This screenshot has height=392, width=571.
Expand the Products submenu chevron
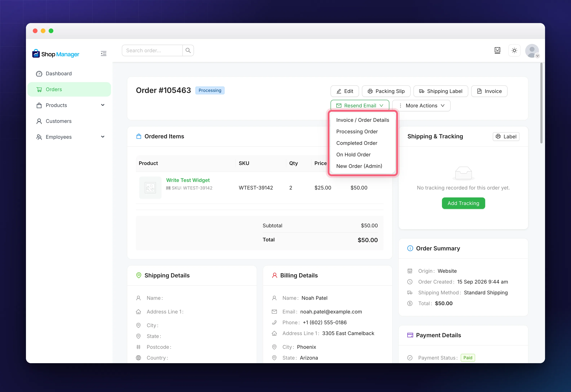(103, 105)
